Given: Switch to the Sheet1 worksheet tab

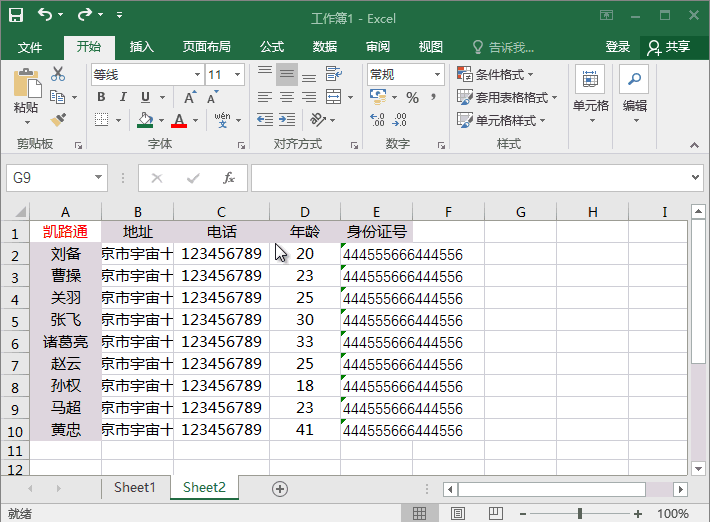Looking at the screenshot, I should (x=135, y=488).
